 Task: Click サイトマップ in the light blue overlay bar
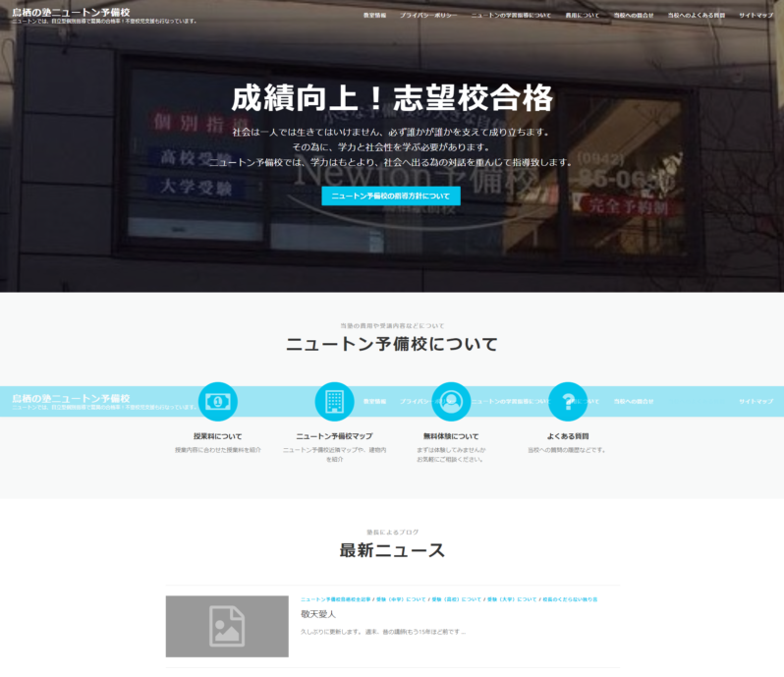click(756, 402)
